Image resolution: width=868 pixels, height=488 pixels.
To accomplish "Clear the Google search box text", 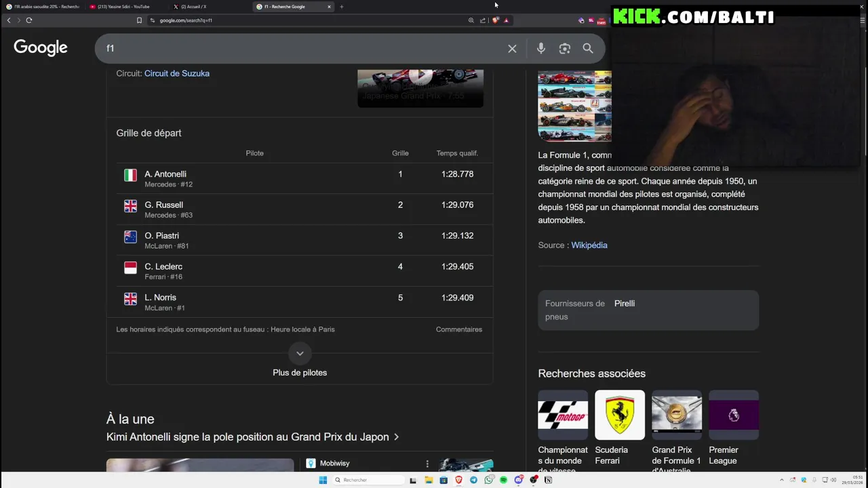I will (512, 48).
